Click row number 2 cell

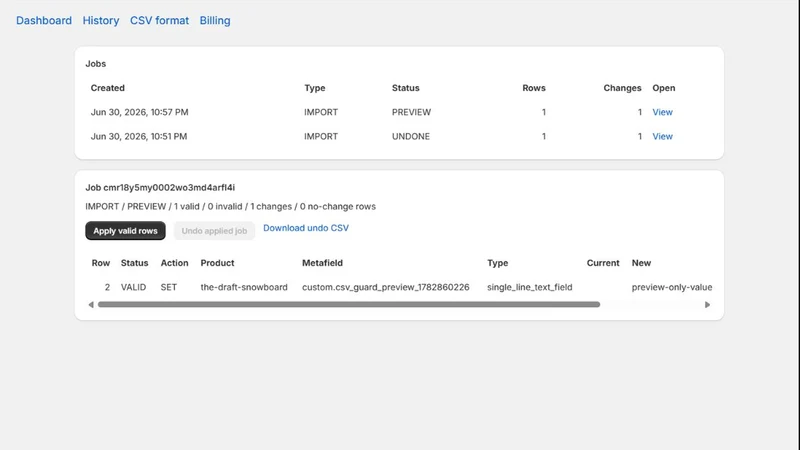coord(107,287)
